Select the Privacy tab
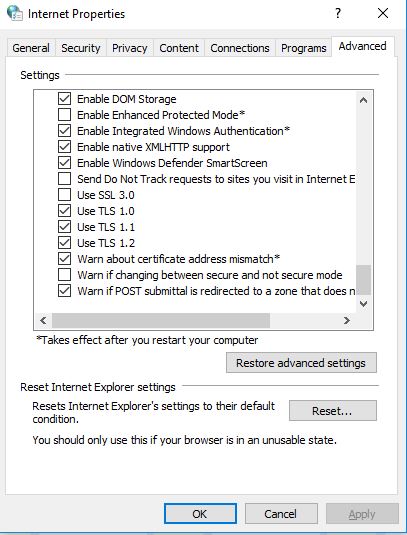The image size is (407, 535). coord(130,48)
